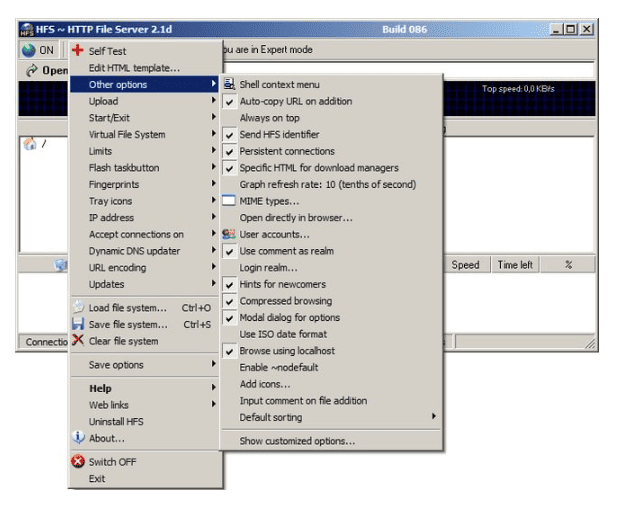
Task: Select Edit HTML template menu item
Action: [144, 68]
